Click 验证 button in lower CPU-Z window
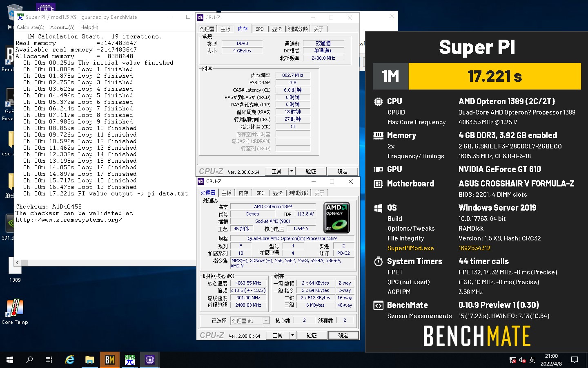Viewport: 588px width, 368px height. [x=312, y=335]
